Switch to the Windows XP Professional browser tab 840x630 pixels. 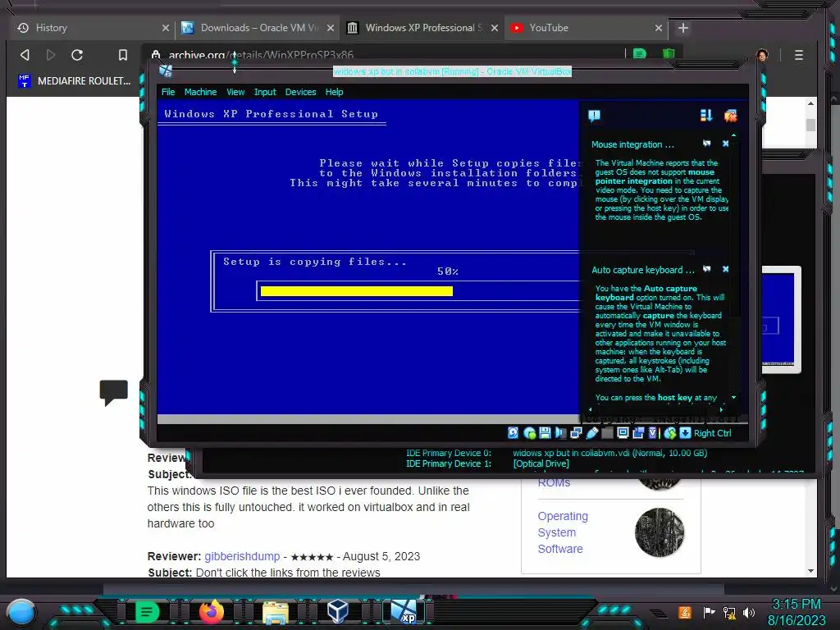click(422, 28)
